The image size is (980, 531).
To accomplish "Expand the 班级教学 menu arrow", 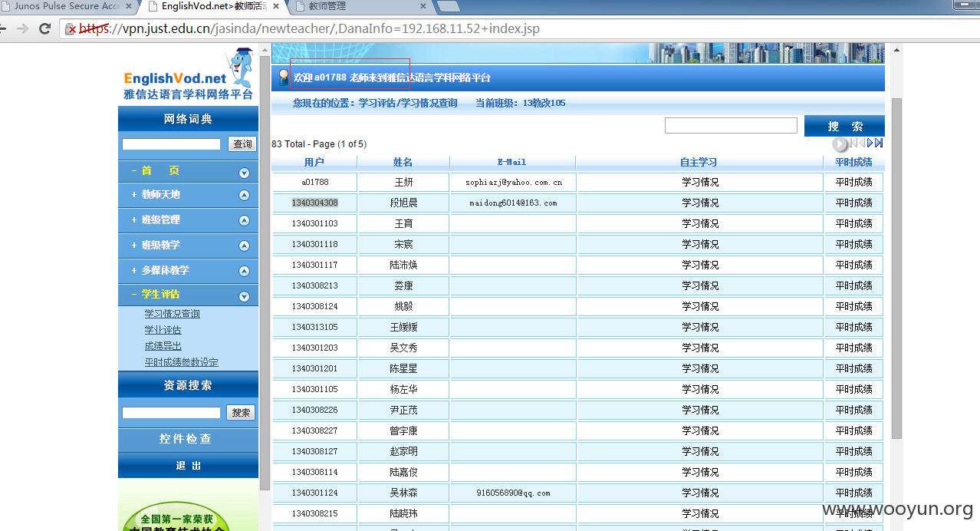I will [244, 246].
